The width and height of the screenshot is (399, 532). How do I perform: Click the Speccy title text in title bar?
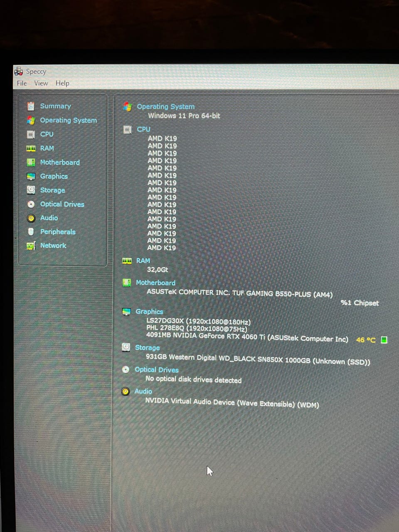[36, 71]
